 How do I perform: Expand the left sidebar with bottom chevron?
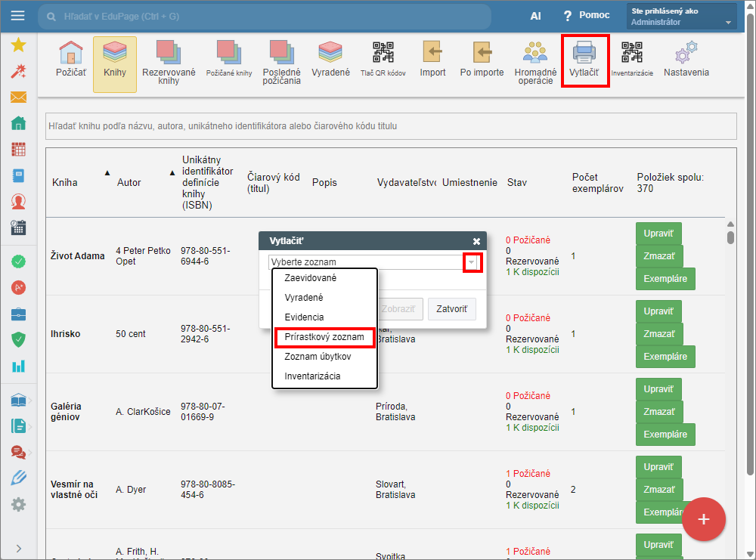pos(18,548)
